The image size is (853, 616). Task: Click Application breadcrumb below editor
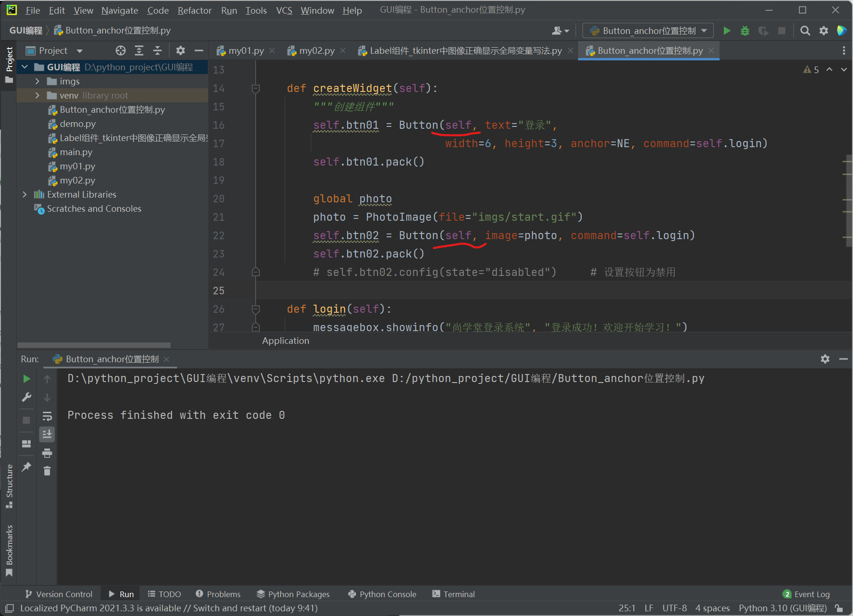pyautogui.click(x=286, y=341)
